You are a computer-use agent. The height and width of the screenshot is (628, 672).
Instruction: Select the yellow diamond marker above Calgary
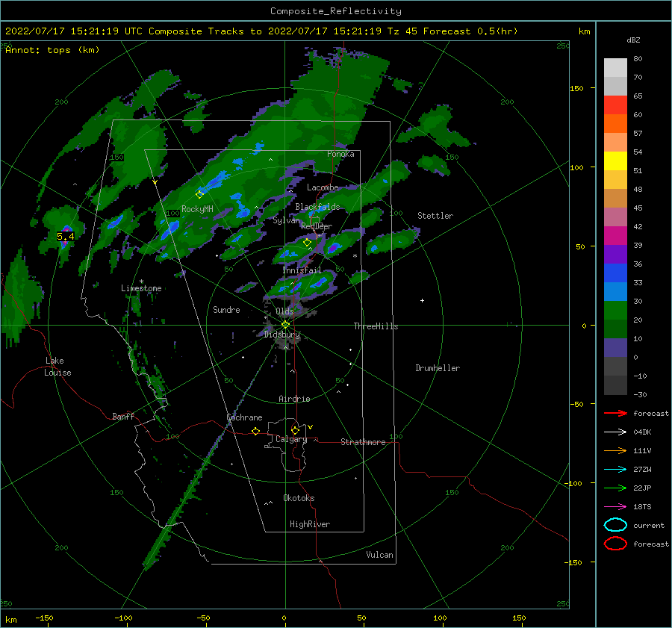coord(295,430)
